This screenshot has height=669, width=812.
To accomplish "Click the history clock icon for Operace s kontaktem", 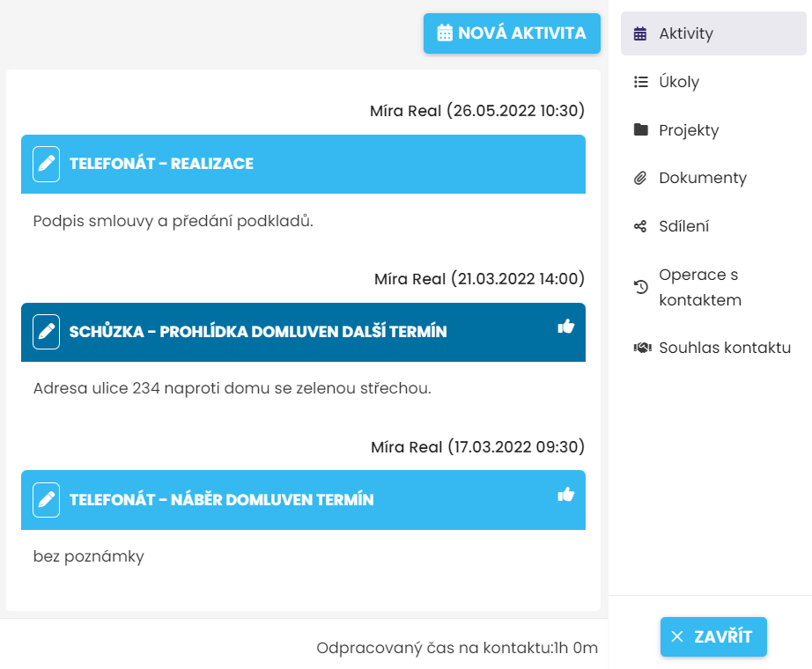I will (x=641, y=287).
